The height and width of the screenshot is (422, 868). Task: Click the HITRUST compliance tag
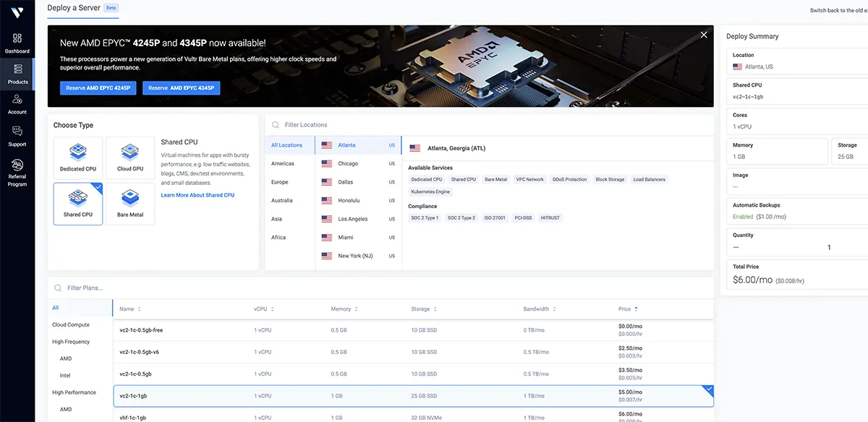pos(550,218)
